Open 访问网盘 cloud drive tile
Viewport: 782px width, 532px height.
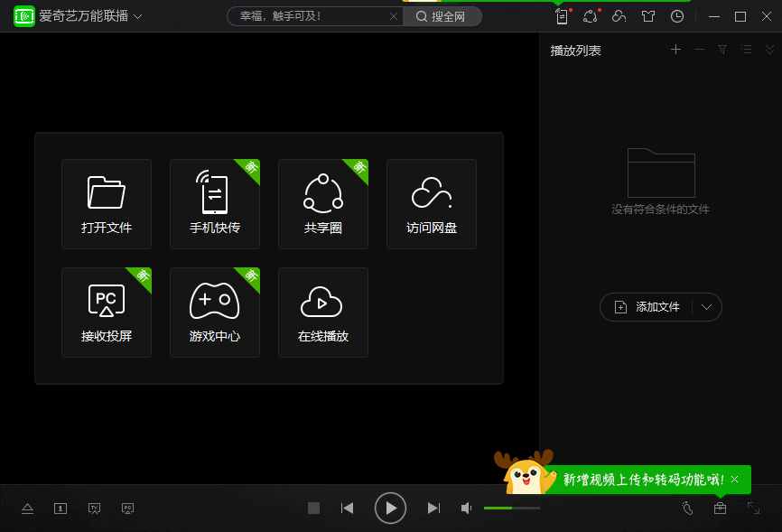pos(432,204)
